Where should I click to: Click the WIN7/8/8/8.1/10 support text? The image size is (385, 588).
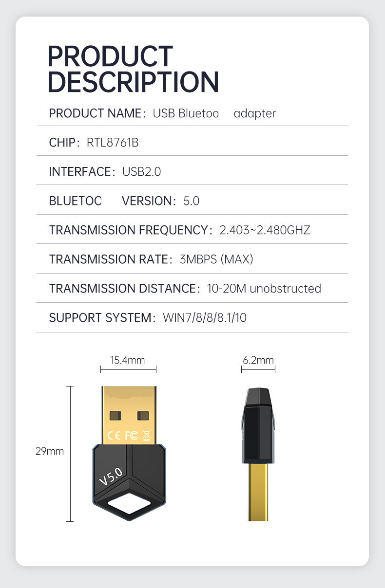205,318
